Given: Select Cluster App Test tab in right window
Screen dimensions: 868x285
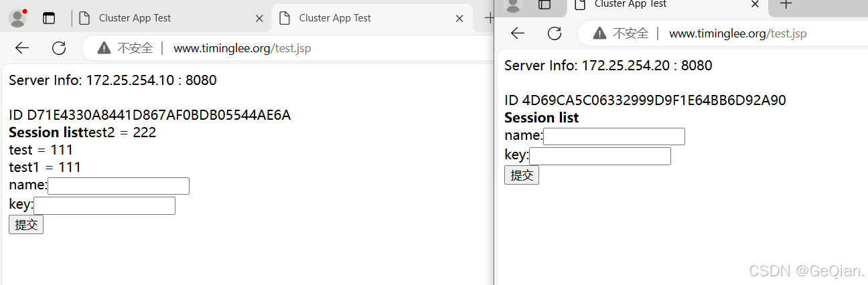Looking at the screenshot, I should coord(666,5).
